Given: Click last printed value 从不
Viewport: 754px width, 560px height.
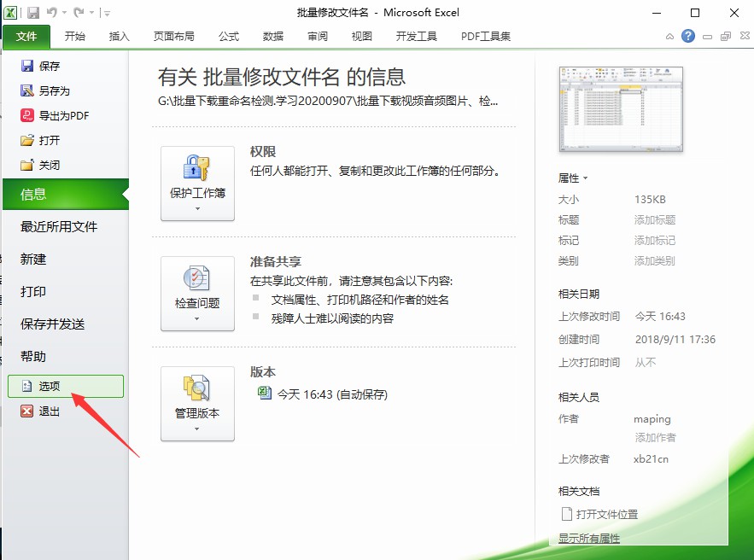Looking at the screenshot, I should [646, 363].
